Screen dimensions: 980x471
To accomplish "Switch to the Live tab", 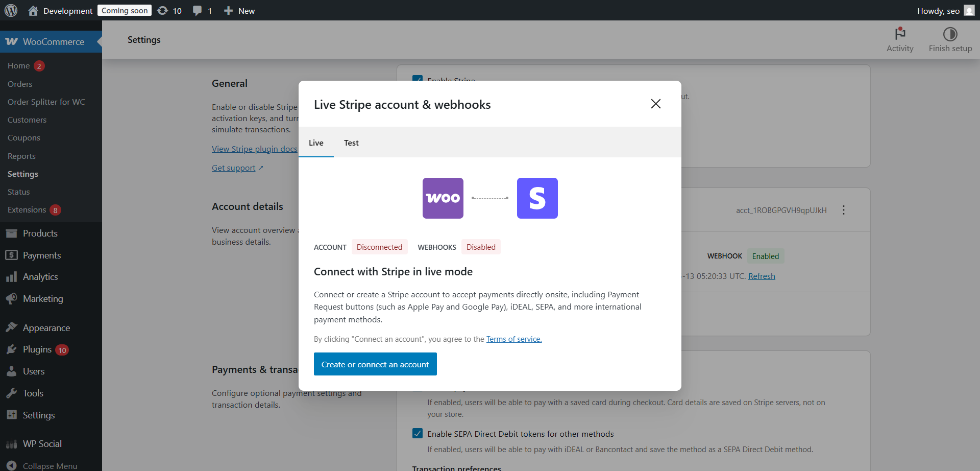I will coord(316,143).
